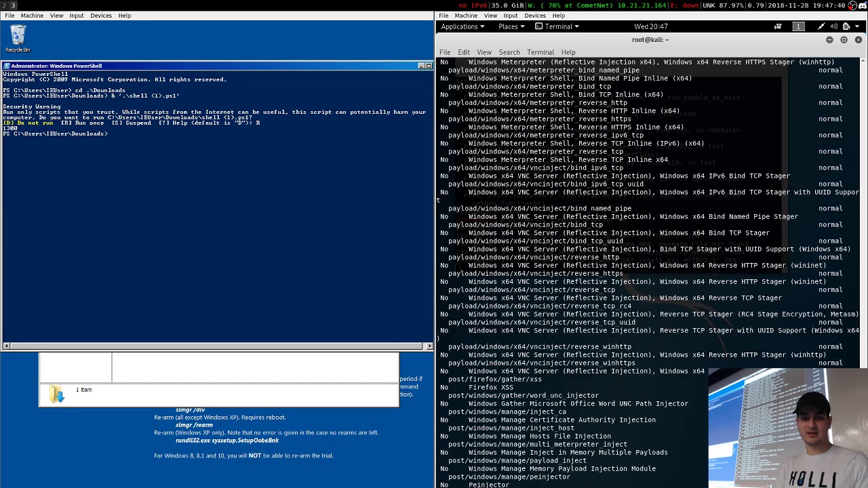
Task: Switch to host workspace 3
Action: (13, 5)
